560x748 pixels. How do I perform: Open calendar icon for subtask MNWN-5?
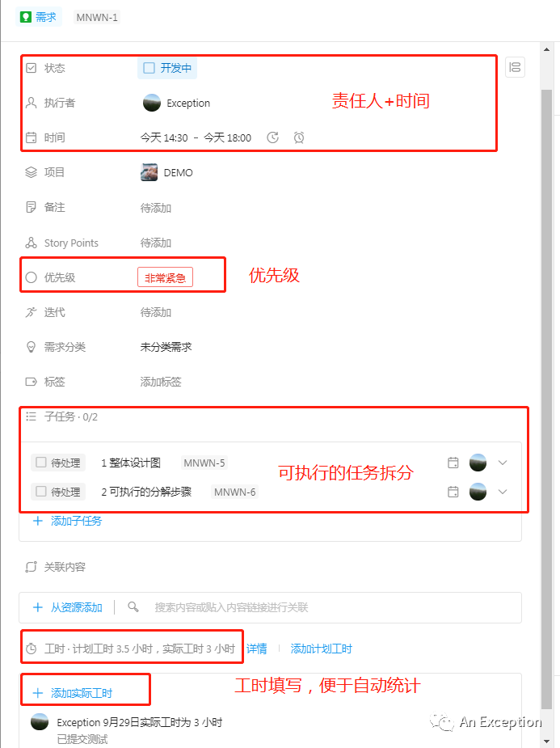click(x=453, y=463)
